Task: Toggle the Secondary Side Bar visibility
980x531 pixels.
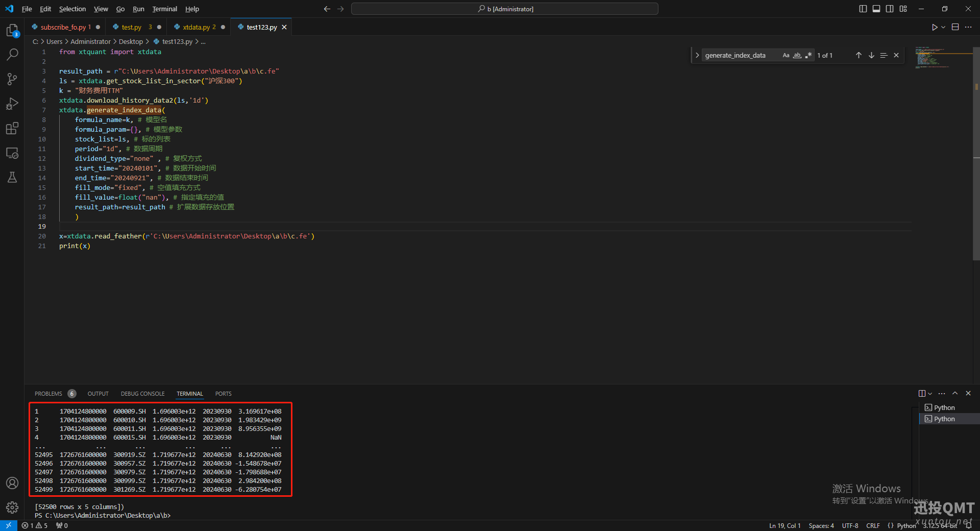Action: click(x=890, y=9)
